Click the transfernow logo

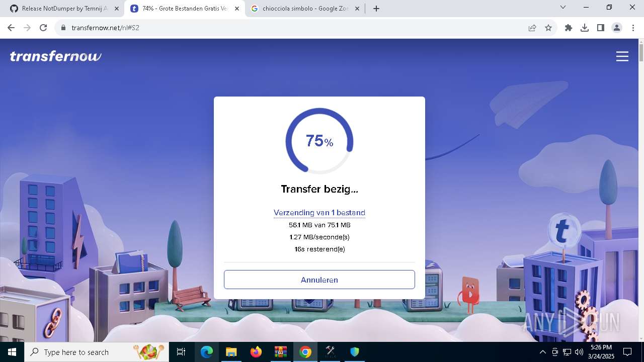click(56, 56)
